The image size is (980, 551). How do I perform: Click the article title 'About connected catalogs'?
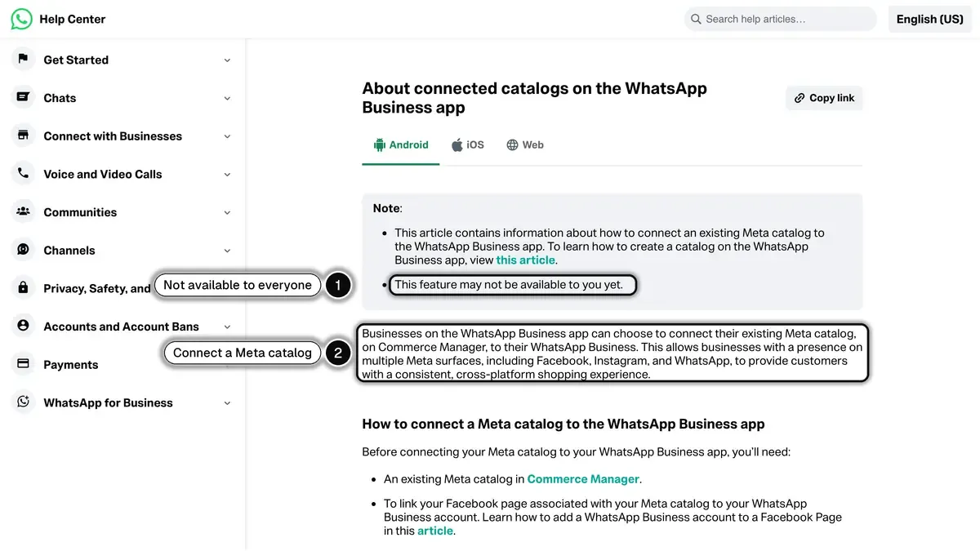[534, 98]
